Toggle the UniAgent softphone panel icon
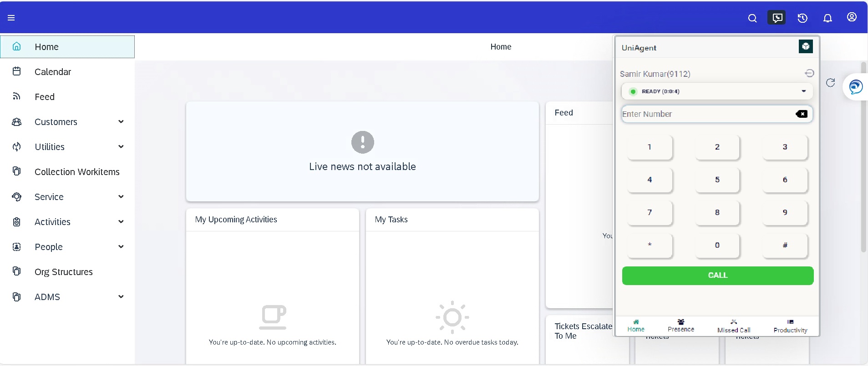The height and width of the screenshot is (366, 868). tap(777, 18)
